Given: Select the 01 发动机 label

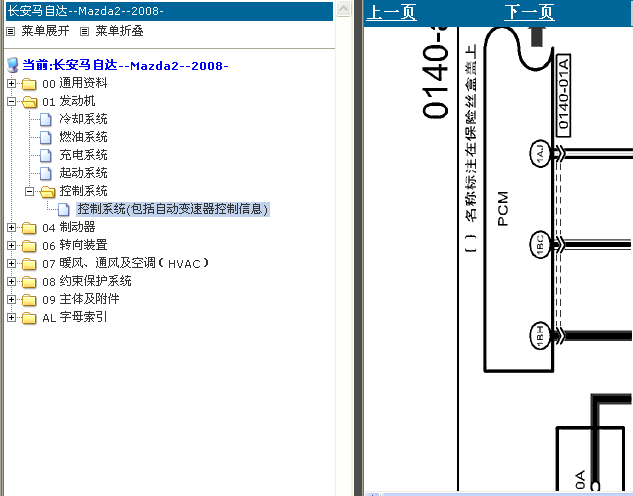Looking at the screenshot, I should (69, 101).
